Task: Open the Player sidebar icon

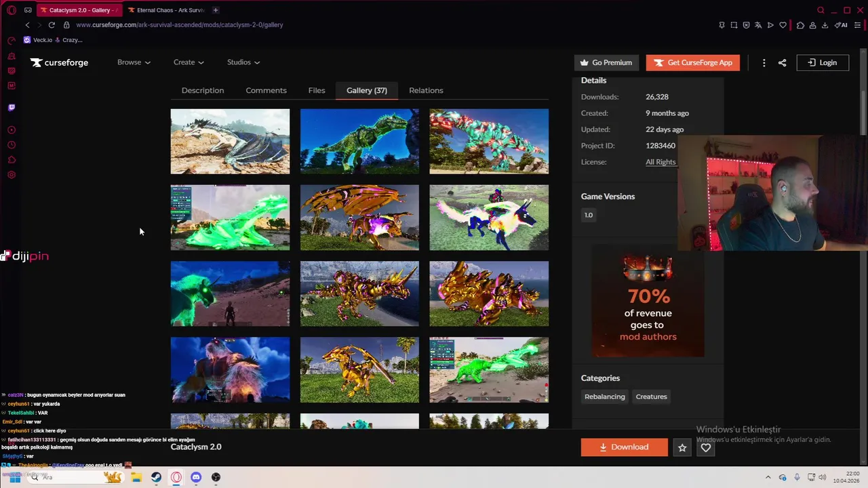Action: [12, 129]
